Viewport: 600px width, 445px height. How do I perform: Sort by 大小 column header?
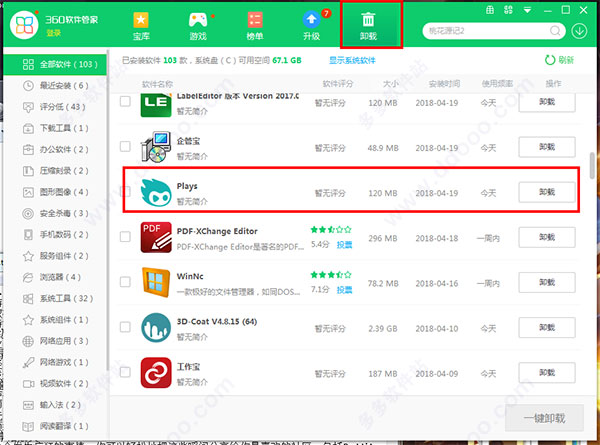(x=391, y=84)
